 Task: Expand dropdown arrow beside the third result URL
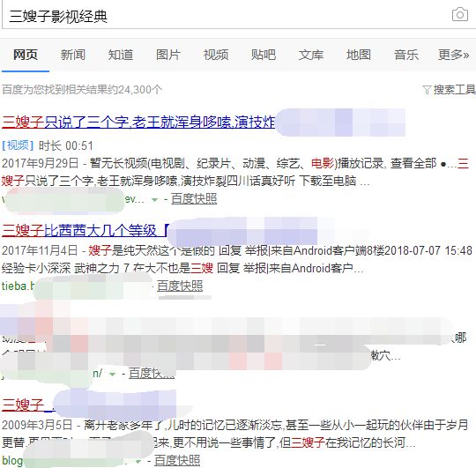click(113, 374)
